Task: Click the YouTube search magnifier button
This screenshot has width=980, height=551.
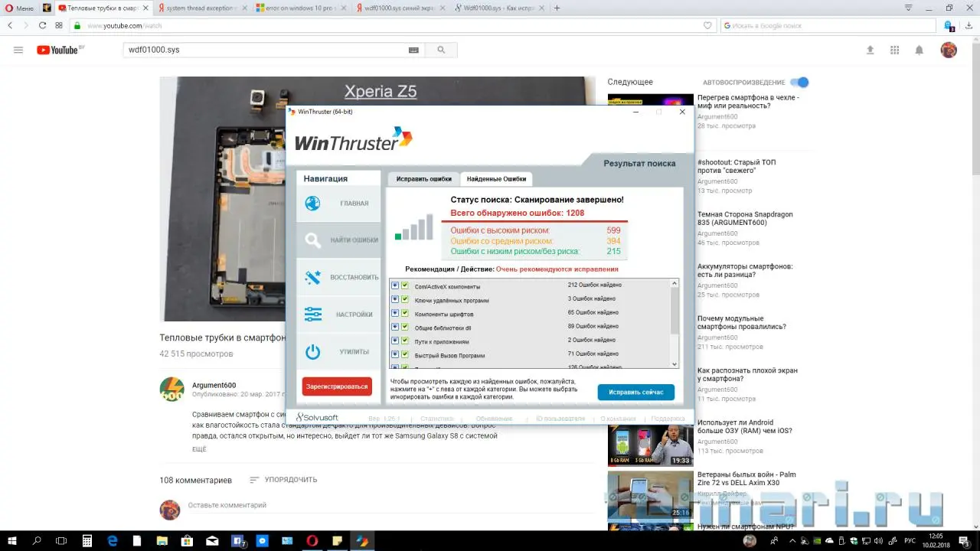Action: (441, 50)
